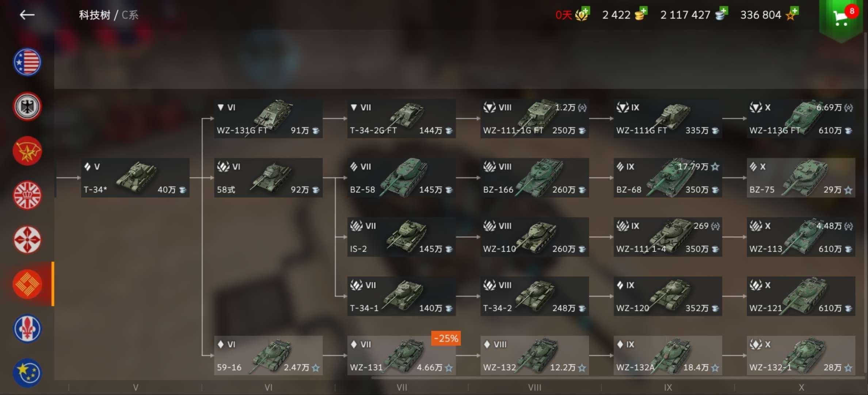The height and width of the screenshot is (395, 868).
Task: Open the WZ-111G FT tank destroyer node
Action: (x=668, y=118)
